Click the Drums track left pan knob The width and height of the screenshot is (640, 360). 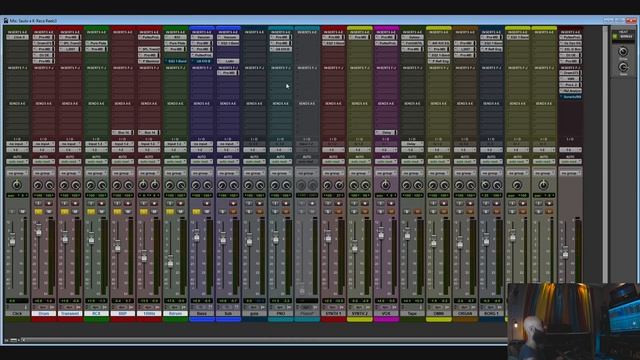coord(38,185)
